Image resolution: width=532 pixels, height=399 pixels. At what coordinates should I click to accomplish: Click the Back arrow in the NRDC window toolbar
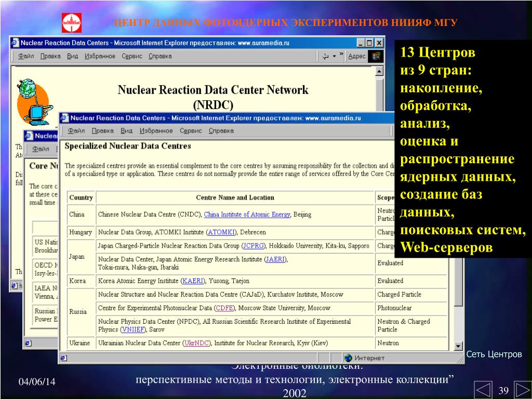(325, 56)
